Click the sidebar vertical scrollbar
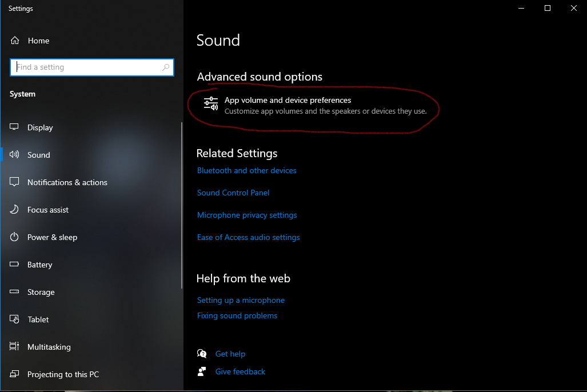 point(182,206)
